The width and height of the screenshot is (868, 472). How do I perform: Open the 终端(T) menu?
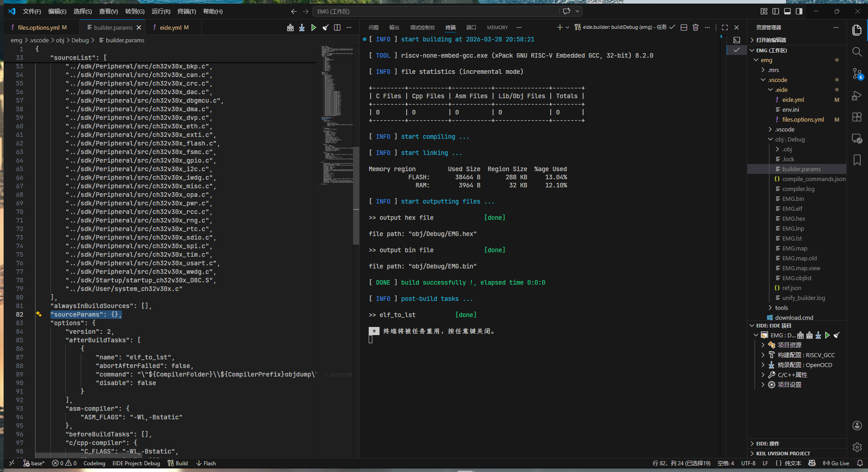186,11
